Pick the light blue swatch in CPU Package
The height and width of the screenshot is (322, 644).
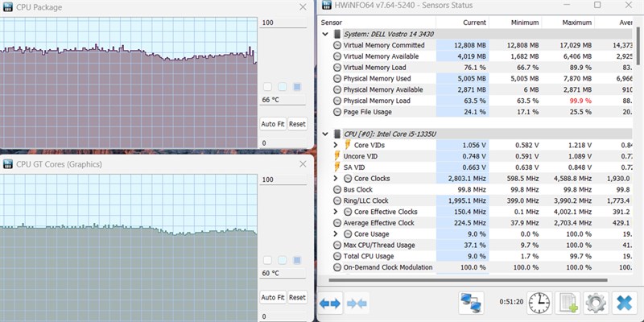[x=283, y=87]
